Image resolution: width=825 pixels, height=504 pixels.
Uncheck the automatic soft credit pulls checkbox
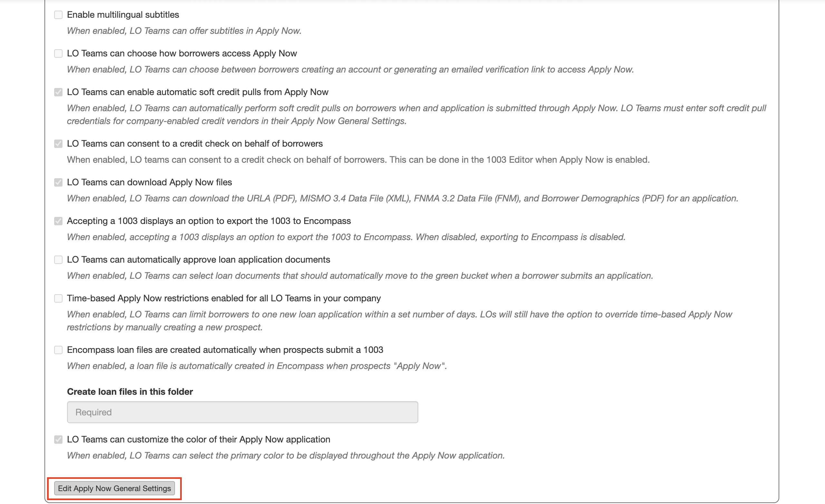tap(58, 92)
